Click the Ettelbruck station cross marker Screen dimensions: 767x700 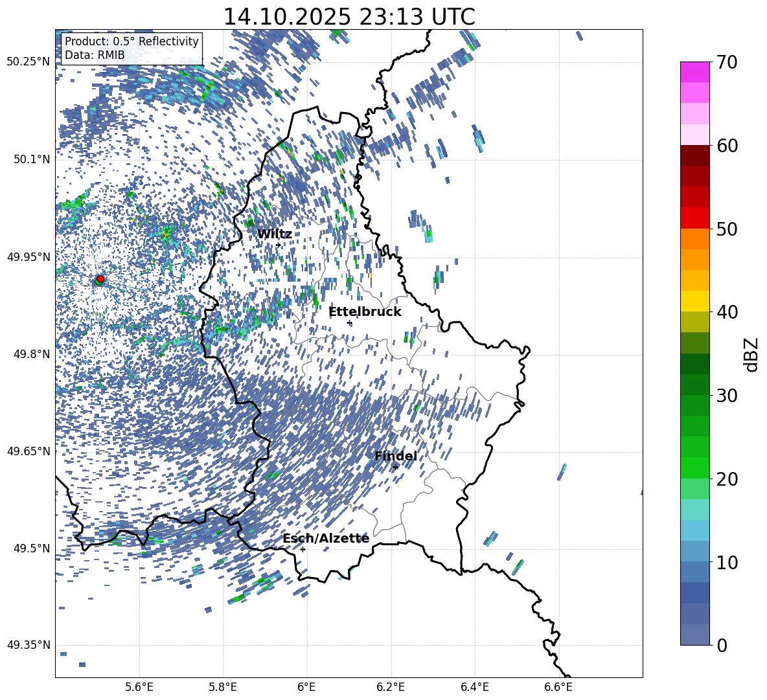[349, 322]
